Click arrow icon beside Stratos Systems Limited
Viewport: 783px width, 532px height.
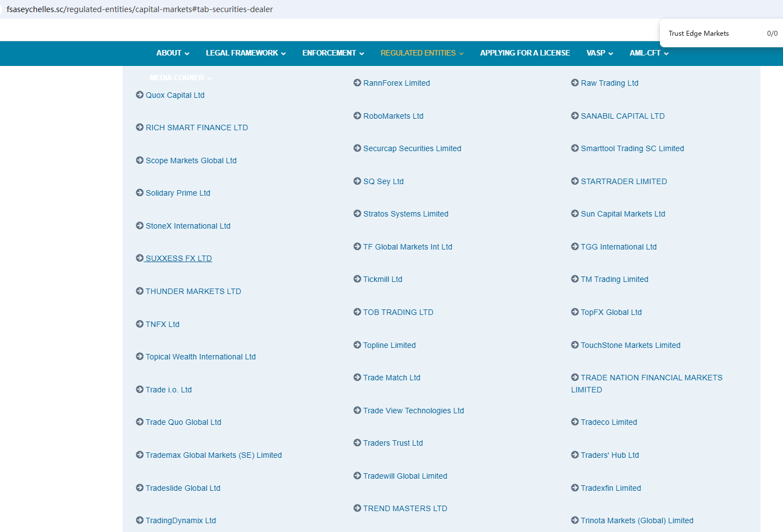[x=357, y=214]
